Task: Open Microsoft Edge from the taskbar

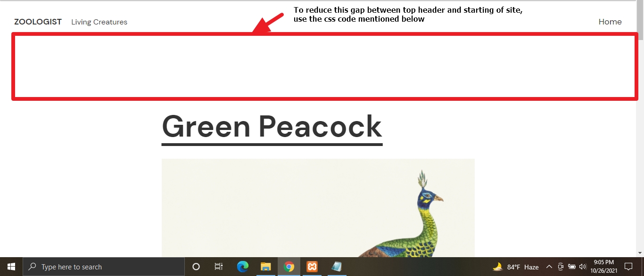Action: (242, 267)
